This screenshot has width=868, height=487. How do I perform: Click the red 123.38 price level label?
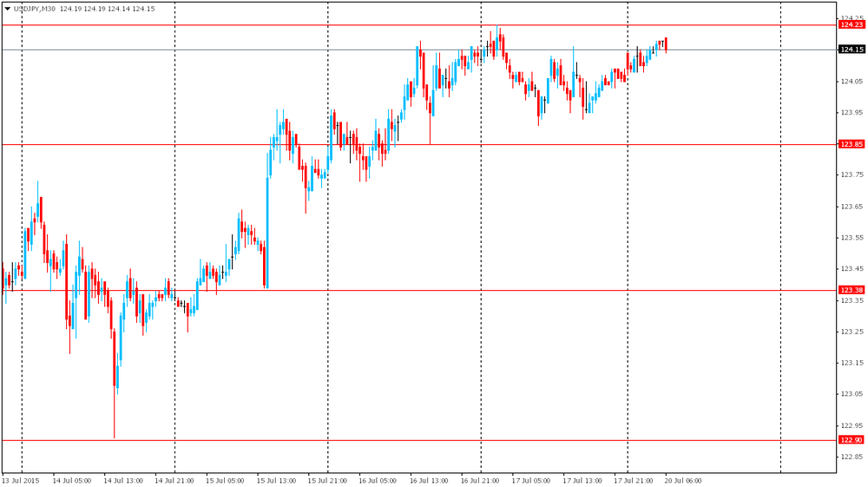pyautogui.click(x=852, y=291)
